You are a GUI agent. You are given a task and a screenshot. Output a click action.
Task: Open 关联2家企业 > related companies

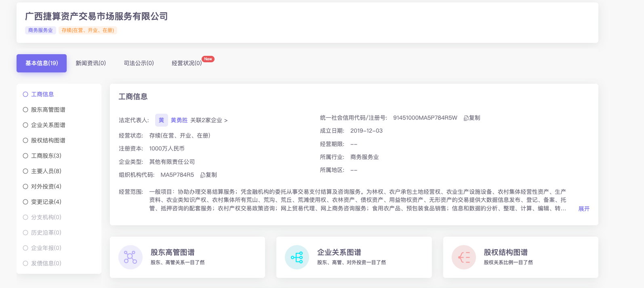click(209, 120)
